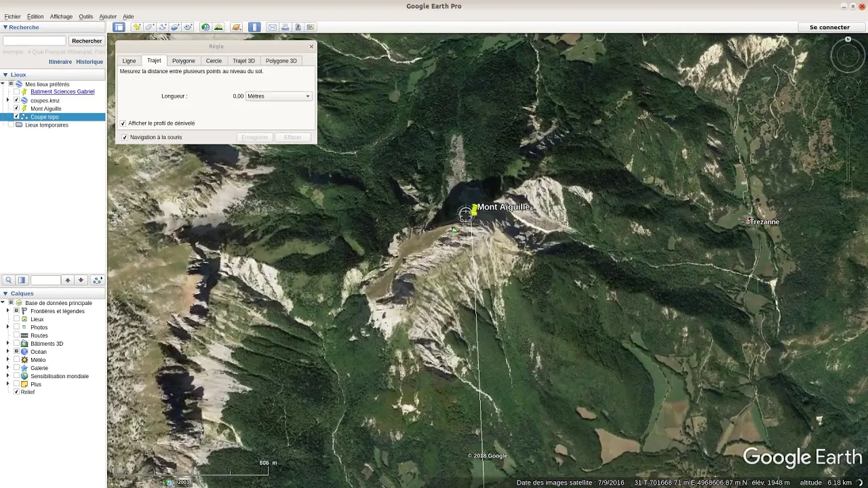Open the Outils menu
The image size is (868, 488).
86,16
